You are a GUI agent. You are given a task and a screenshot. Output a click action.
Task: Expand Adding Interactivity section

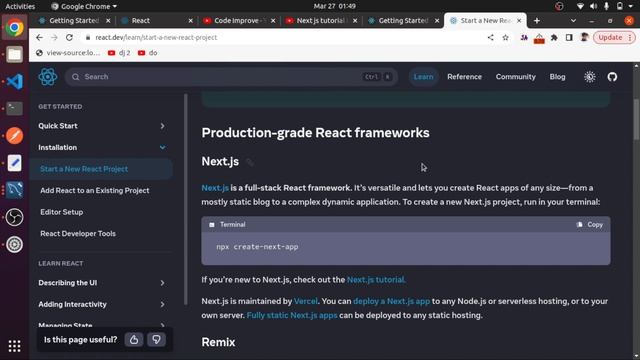click(x=101, y=304)
